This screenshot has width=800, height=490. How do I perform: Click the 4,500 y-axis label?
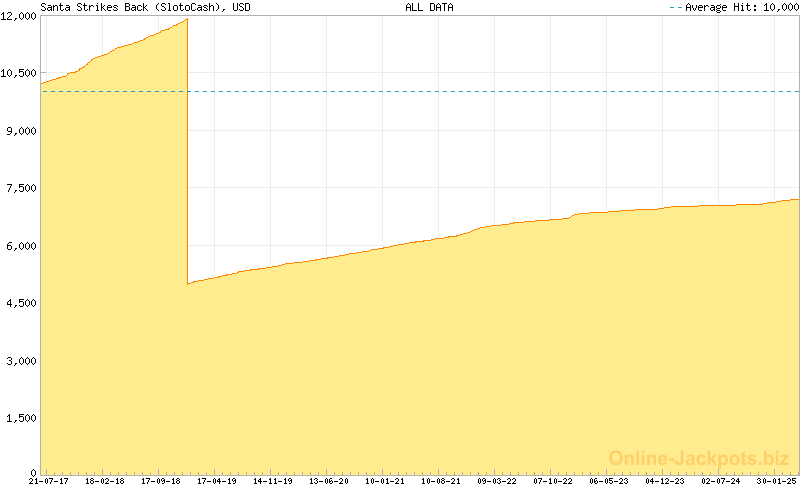tap(19, 303)
